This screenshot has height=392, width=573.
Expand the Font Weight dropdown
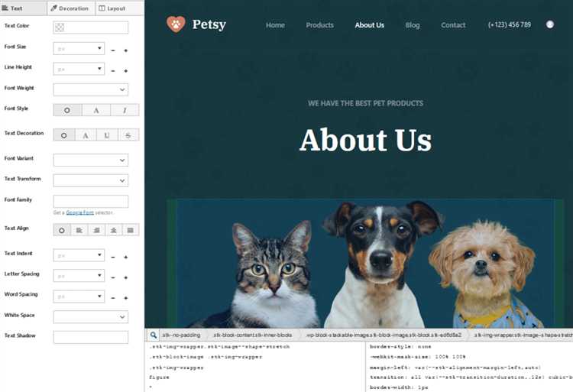pyautogui.click(x=91, y=89)
